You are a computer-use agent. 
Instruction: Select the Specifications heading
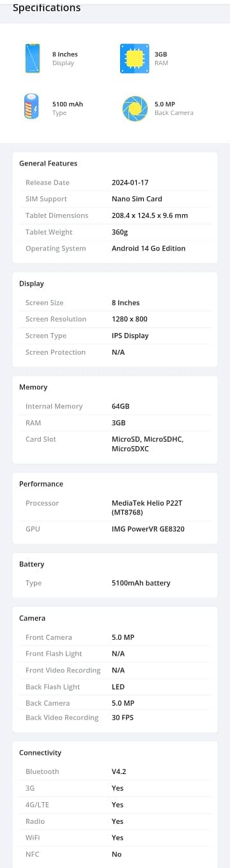47,8
